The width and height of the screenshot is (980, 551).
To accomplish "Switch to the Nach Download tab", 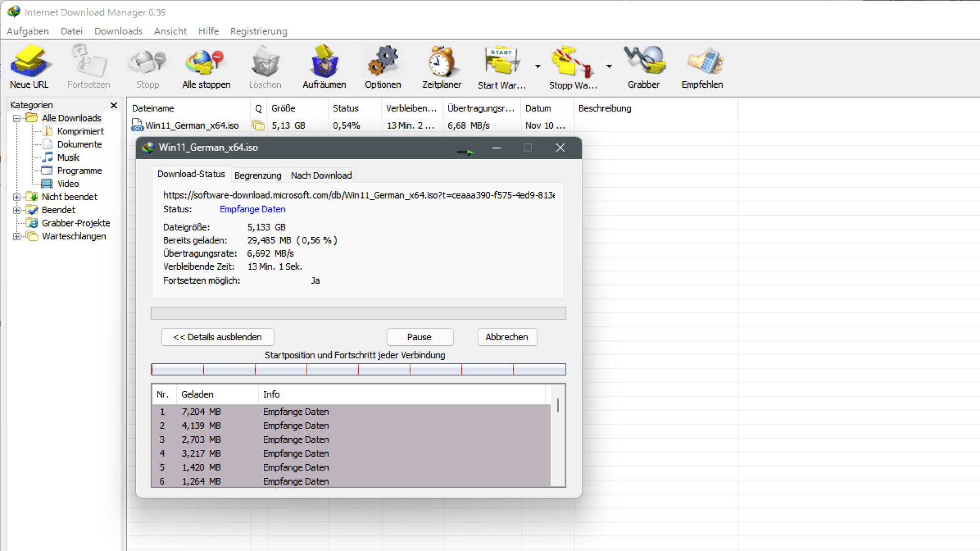I will [x=321, y=176].
